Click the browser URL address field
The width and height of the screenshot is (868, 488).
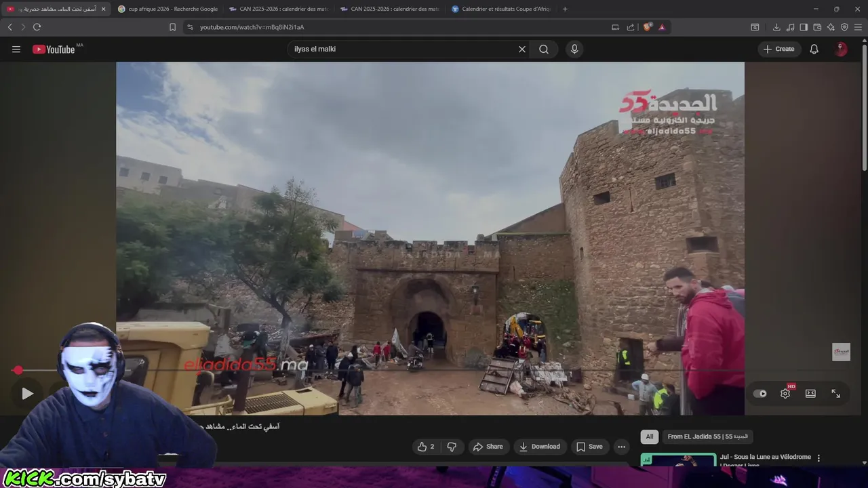[x=400, y=27]
